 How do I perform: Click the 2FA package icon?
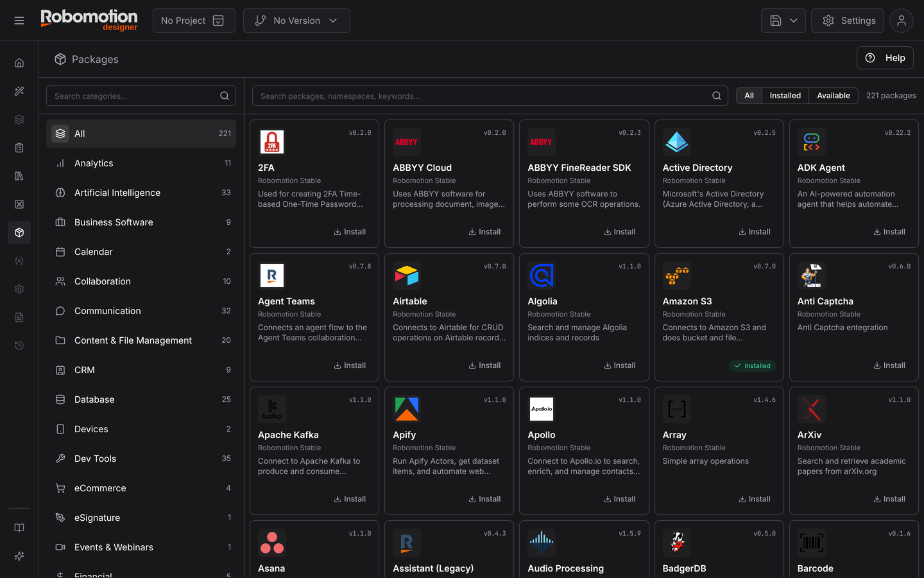click(x=272, y=142)
